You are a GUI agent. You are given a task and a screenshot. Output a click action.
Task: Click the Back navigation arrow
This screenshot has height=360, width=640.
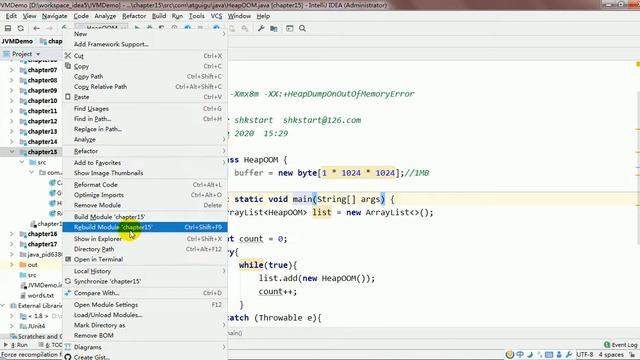coord(36,28)
